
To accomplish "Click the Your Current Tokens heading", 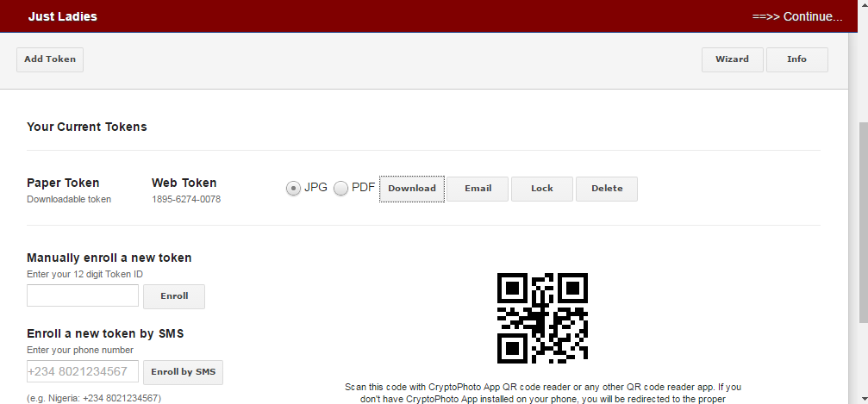I will tap(87, 127).
